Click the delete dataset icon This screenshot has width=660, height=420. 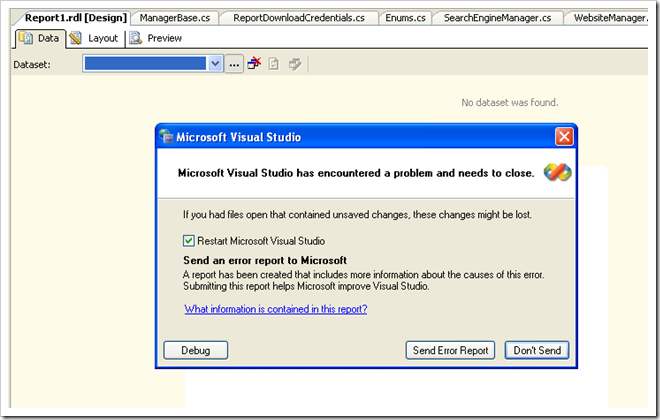(x=254, y=64)
